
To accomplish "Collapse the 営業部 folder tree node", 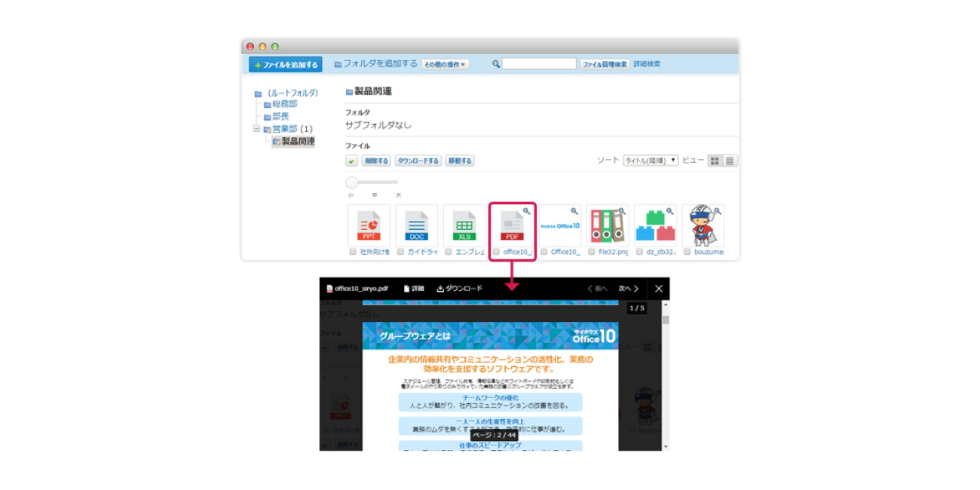I will 257,129.
